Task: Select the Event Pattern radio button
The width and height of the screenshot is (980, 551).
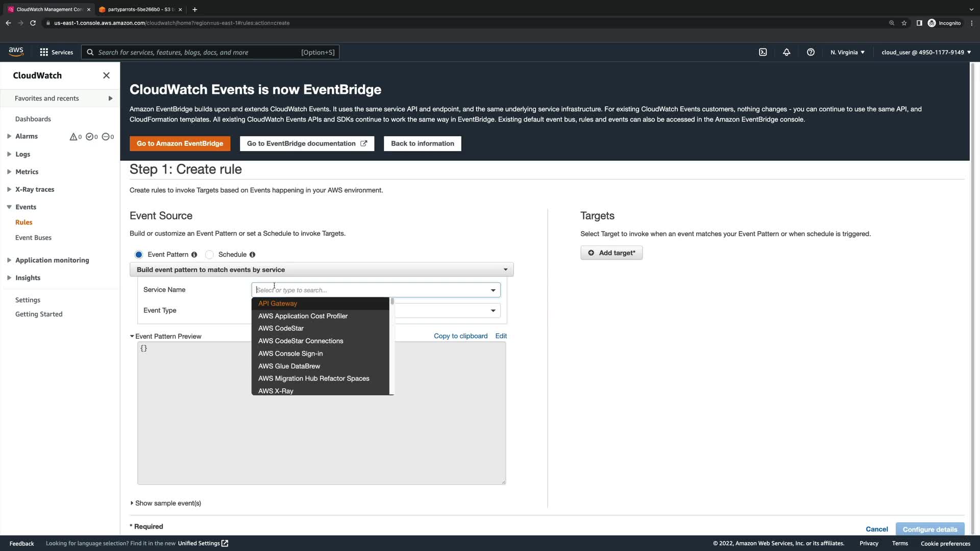Action: pyautogui.click(x=139, y=255)
